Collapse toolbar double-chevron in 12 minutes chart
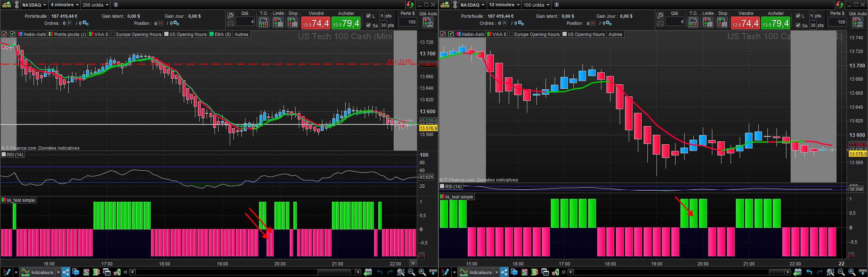 563,272
